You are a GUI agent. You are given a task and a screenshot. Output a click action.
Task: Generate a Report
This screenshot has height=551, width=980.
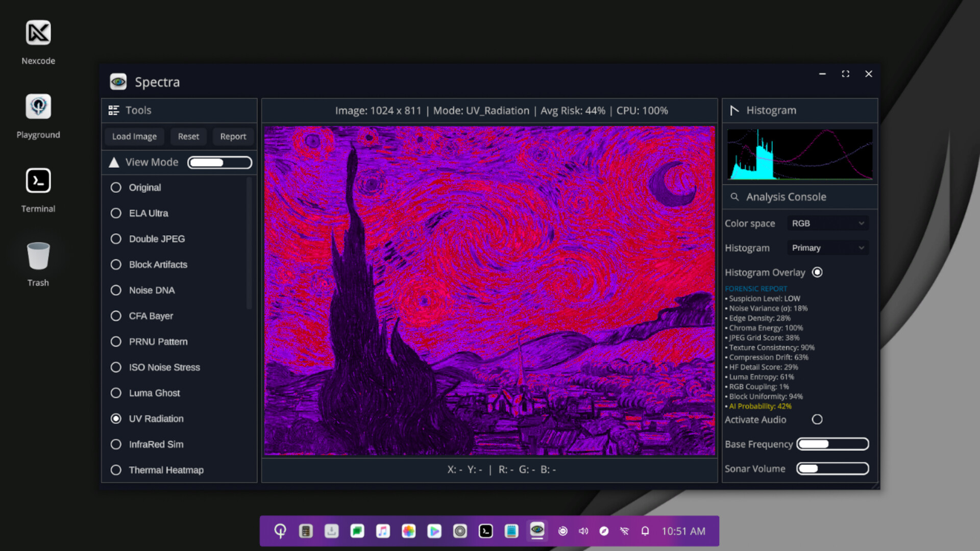[233, 136]
